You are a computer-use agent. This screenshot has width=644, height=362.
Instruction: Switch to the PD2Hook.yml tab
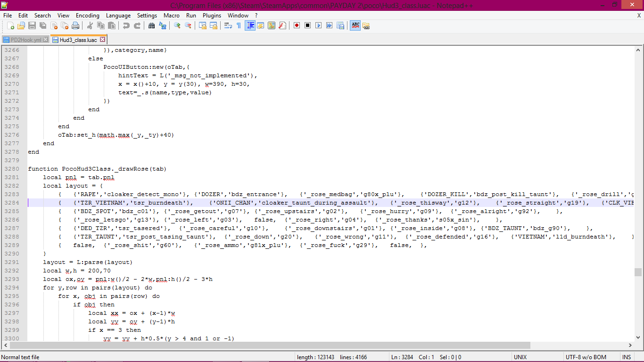click(x=26, y=40)
